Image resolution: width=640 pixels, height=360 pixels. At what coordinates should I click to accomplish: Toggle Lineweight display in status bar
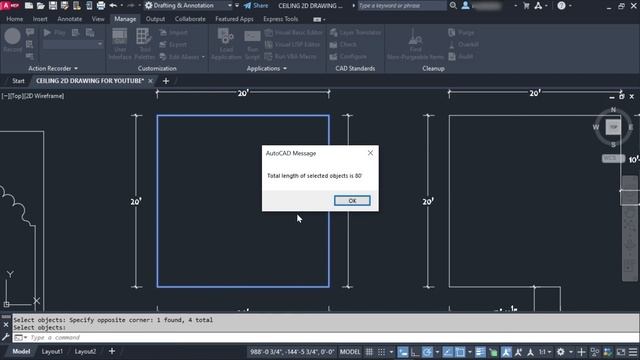tap(480, 351)
